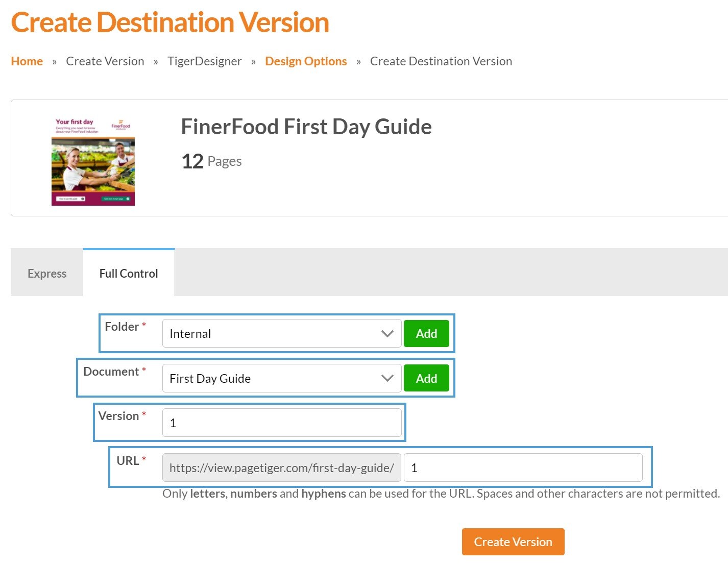Open the Design Options breadcrumb link
Image resolution: width=728 pixels, height=565 pixels.
[x=306, y=61]
